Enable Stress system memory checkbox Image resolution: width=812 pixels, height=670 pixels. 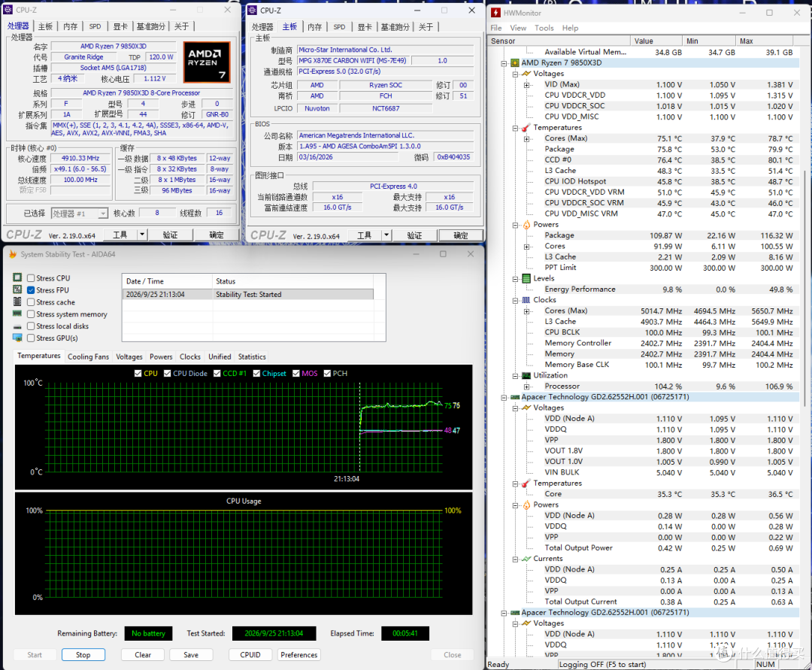[31, 314]
